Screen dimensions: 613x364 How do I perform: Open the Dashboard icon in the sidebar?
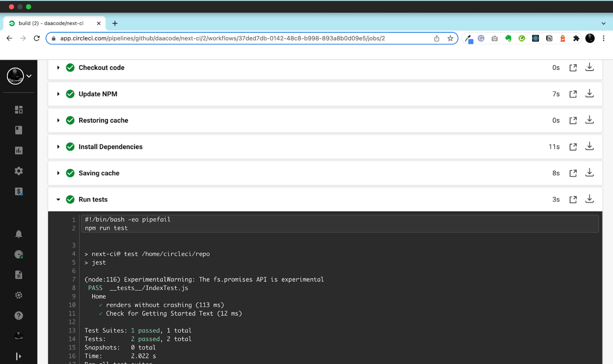[19, 110]
